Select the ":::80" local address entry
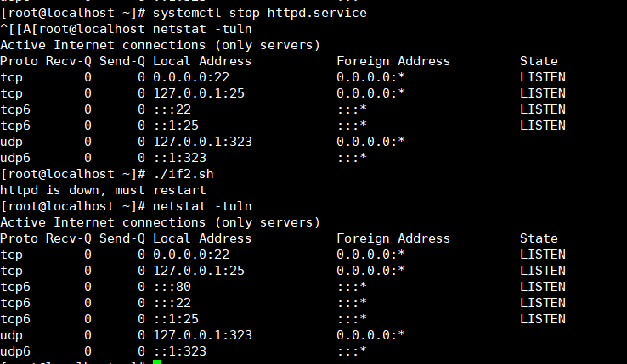The height and width of the screenshot is (364, 627). pyautogui.click(x=172, y=287)
